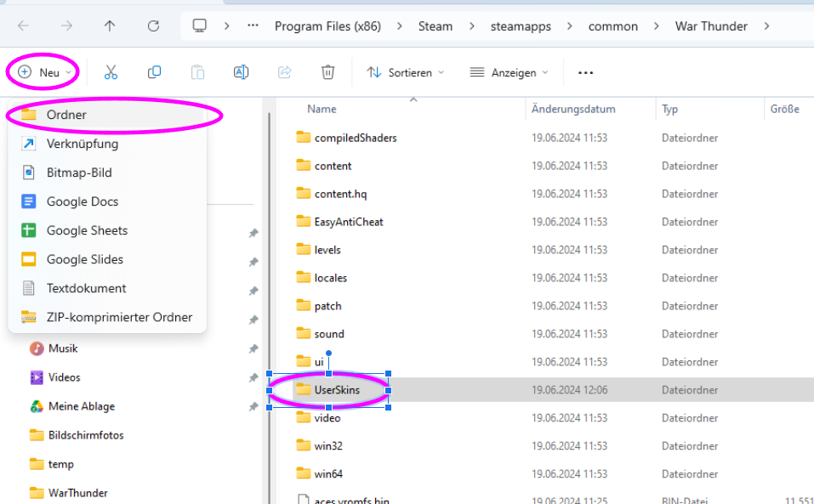Choose Google Sheets from the Neu menu
814x504 pixels.
pos(107,230)
